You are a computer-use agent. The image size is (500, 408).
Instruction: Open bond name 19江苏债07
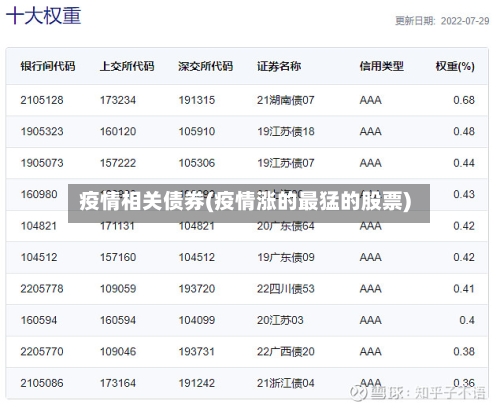[x=286, y=163]
